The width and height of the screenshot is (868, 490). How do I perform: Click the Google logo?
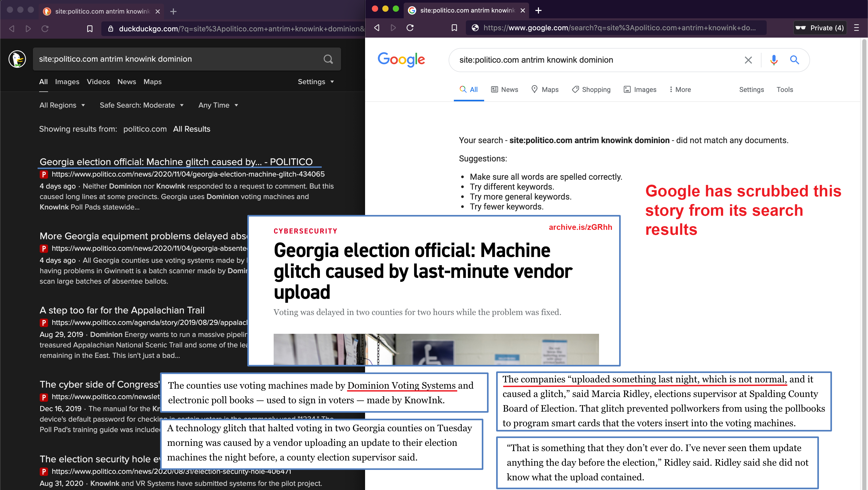point(401,60)
